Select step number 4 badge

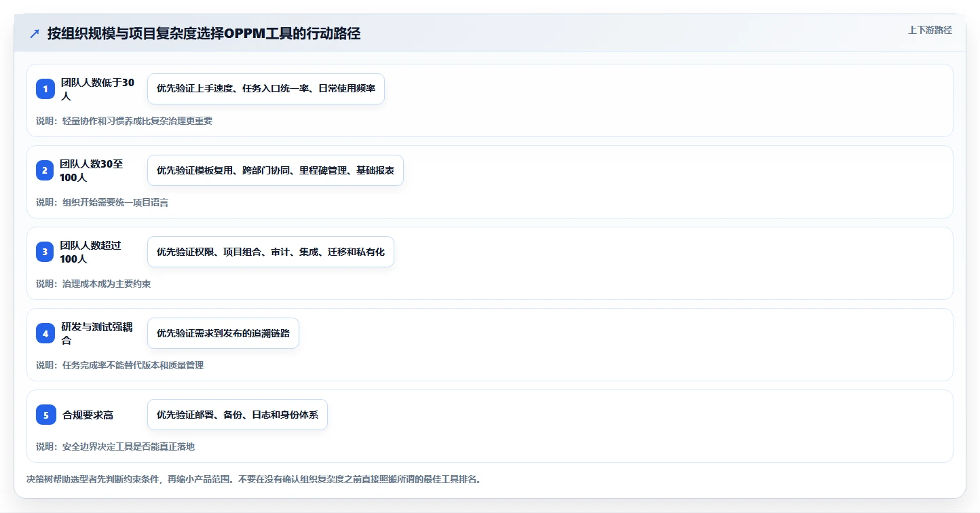(x=45, y=333)
